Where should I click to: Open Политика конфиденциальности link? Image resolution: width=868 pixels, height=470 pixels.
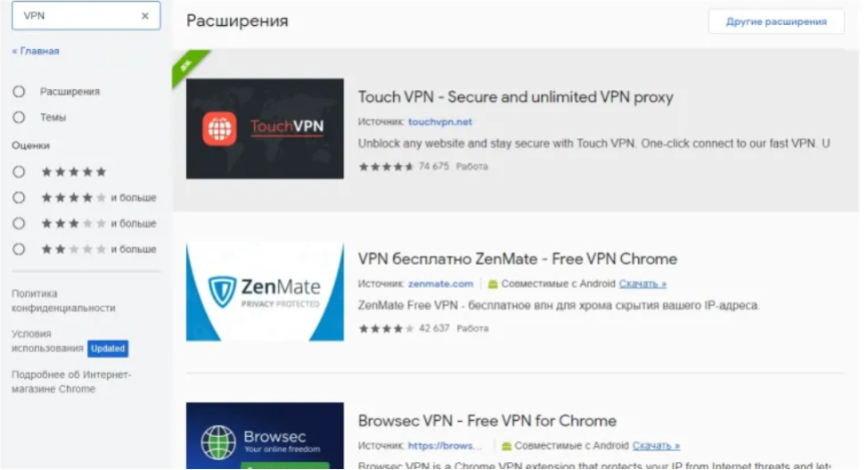tap(63, 301)
